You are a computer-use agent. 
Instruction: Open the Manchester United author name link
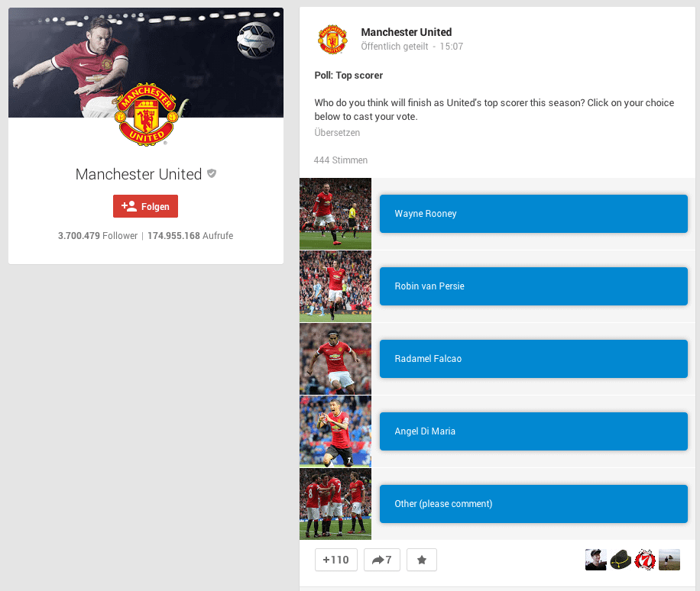[x=407, y=32]
